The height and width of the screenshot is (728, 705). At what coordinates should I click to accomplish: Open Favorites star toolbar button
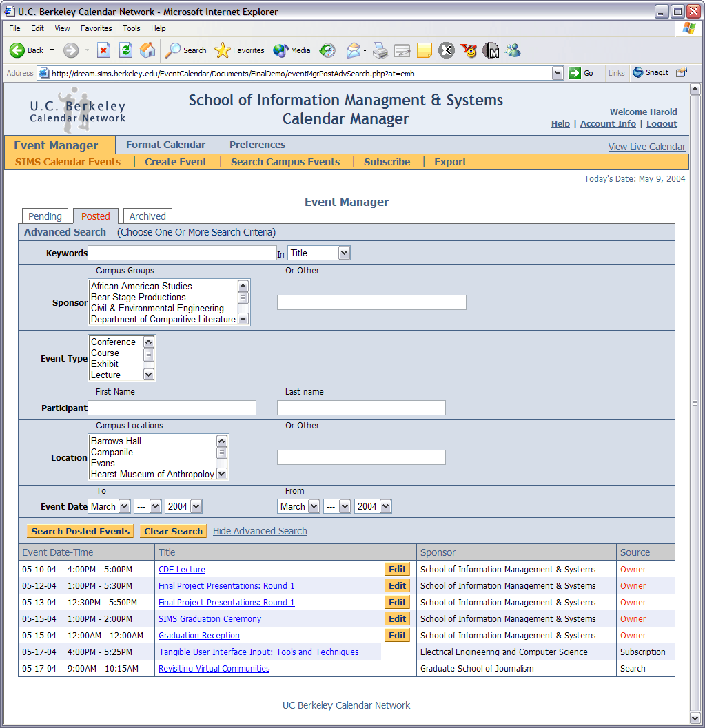pyautogui.click(x=239, y=50)
